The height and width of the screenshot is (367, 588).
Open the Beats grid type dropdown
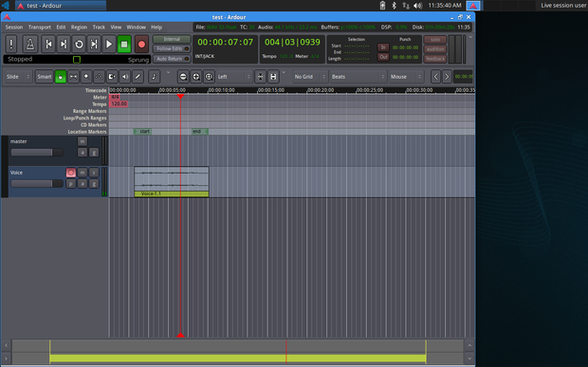358,77
